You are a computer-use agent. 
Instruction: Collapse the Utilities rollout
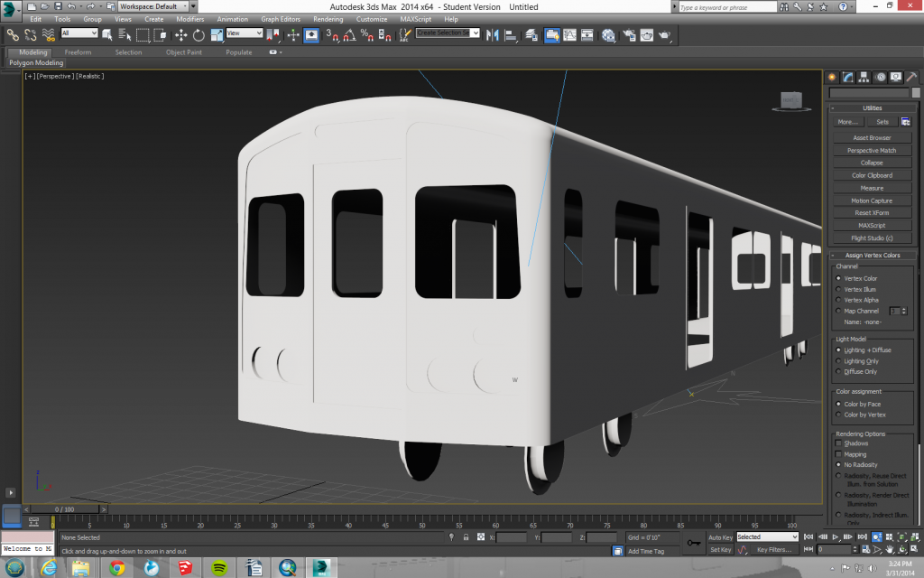[873, 108]
